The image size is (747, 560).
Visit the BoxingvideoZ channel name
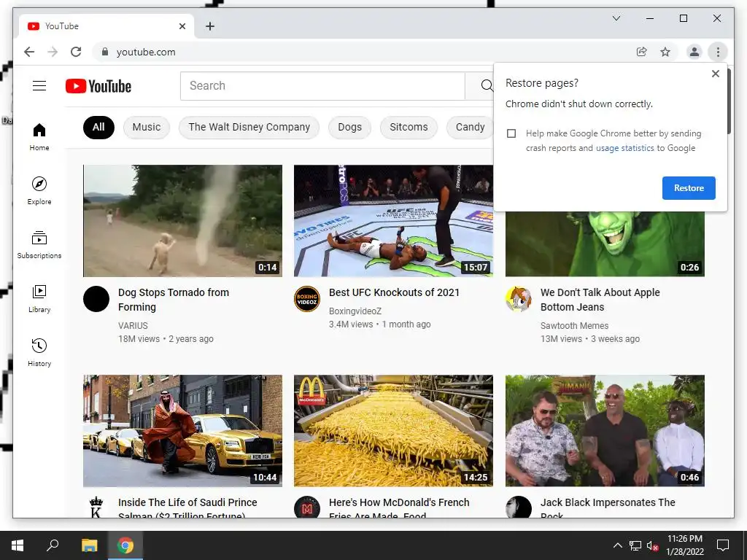[x=355, y=311]
